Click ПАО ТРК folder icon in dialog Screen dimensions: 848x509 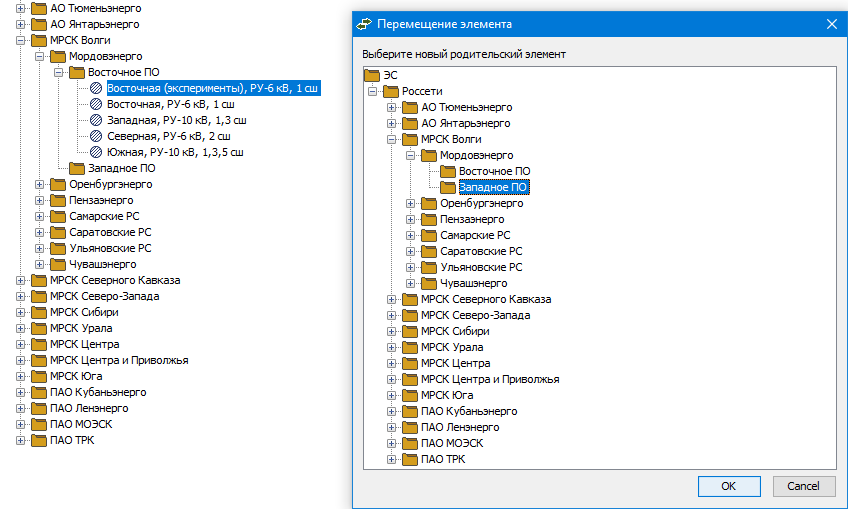coord(410,459)
